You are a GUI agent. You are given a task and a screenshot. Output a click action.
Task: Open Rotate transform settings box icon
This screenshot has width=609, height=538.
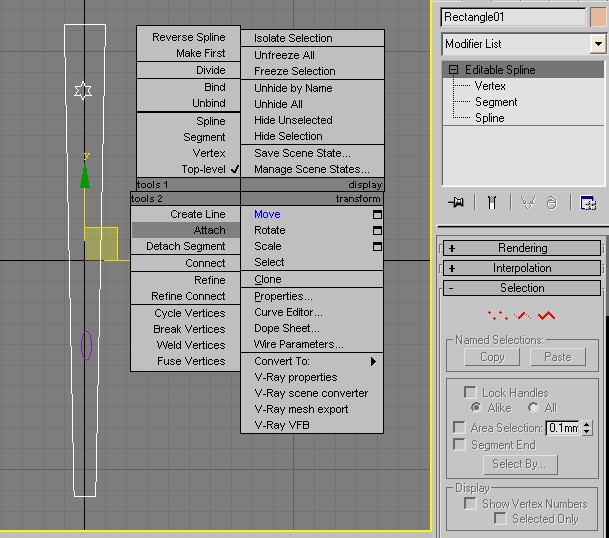tap(377, 230)
